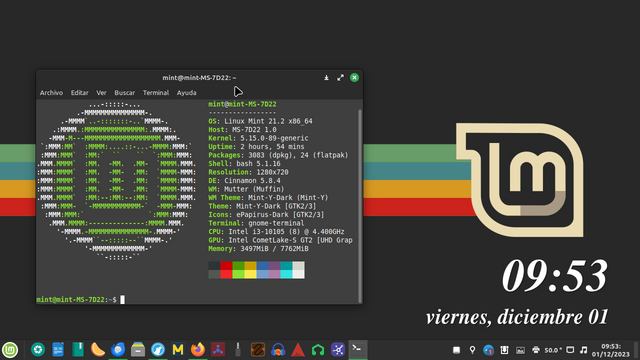Click the 'Shell: bash 5.1.16' line
The image size is (640, 360).
click(x=244, y=164)
